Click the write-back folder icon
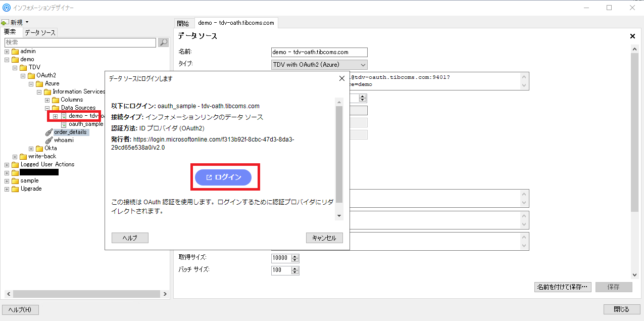 coord(23,157)
